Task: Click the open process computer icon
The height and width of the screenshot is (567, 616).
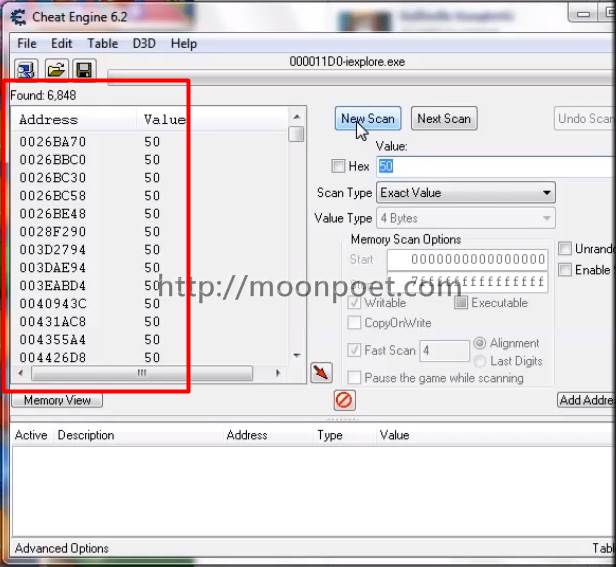Action: point(26,70)
